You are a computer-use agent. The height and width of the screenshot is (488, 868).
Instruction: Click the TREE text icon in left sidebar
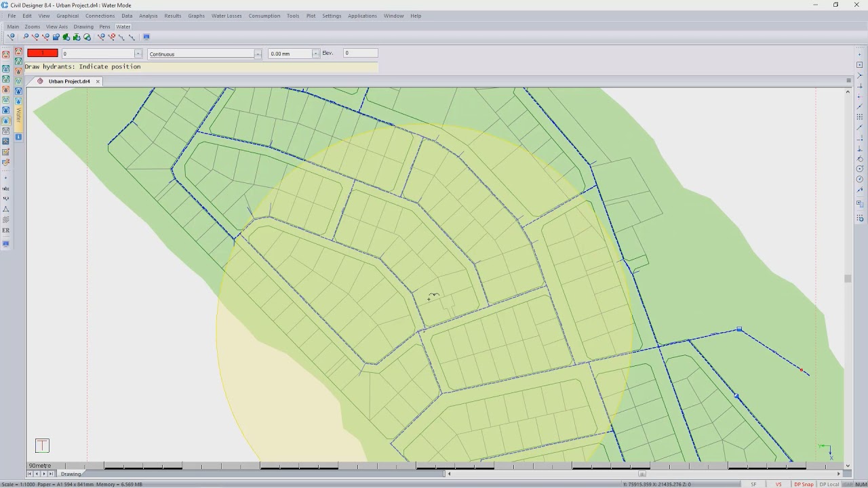(5, 188)
